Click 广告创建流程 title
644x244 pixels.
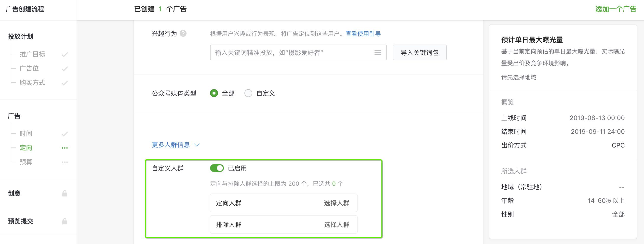pos(25,9)
